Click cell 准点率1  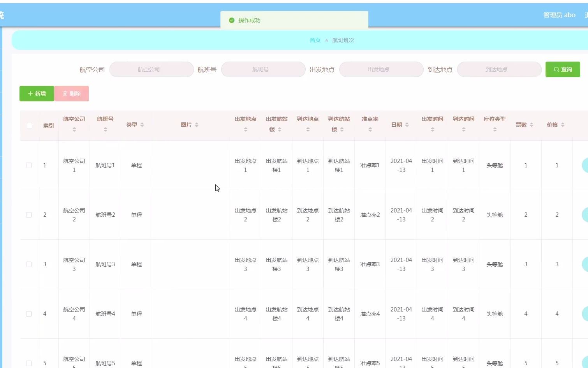tap(370, 165)
